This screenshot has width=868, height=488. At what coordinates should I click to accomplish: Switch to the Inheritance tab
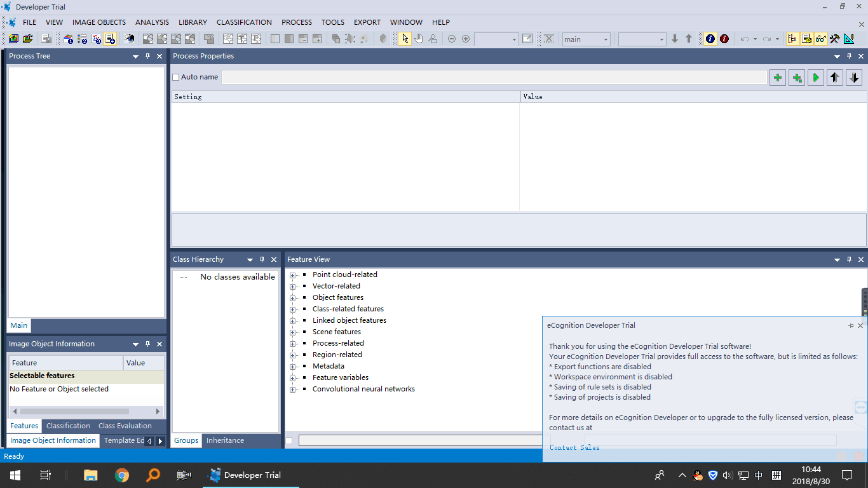pos(225,440)
